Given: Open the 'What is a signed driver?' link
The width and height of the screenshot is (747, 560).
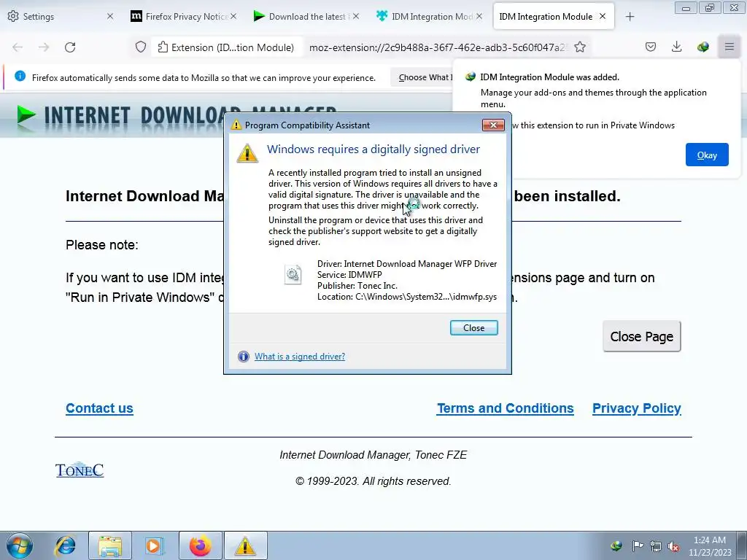Looking at the screenshot, I should [300, 356].
